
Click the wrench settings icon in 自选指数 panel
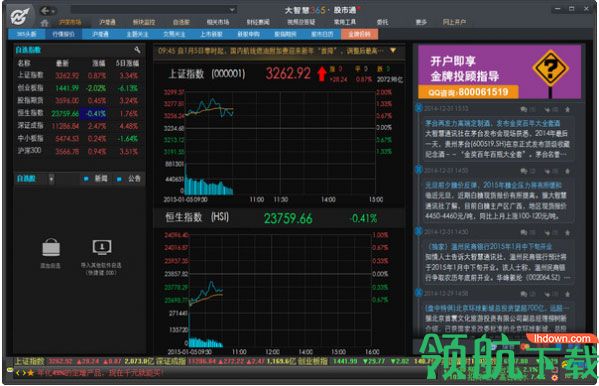(137, 50)
